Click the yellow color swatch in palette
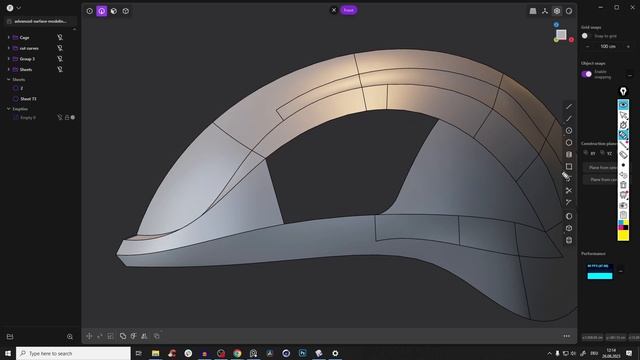Screen dimensions: 640x360 click(x=623, y=236)
